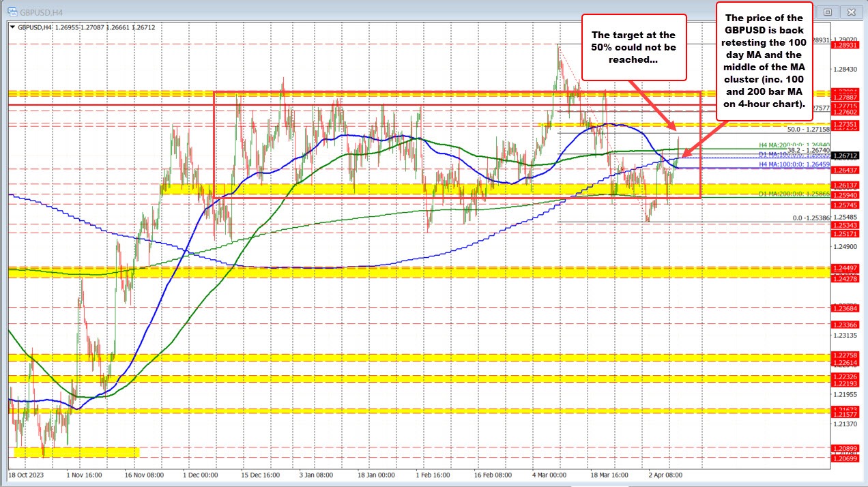868x487 pixels.
Task: Click the current price tag 1.26712 on the axis
Action: coord(845,156)
